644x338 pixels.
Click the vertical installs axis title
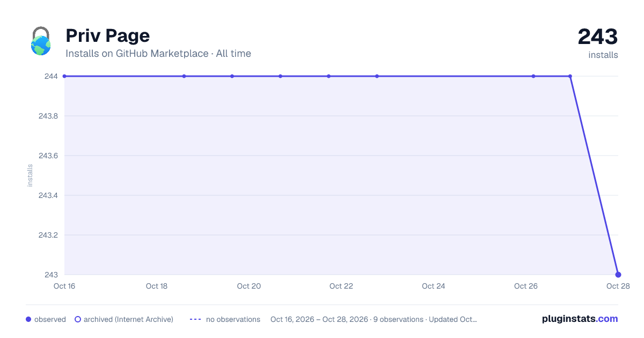(30, 175)
